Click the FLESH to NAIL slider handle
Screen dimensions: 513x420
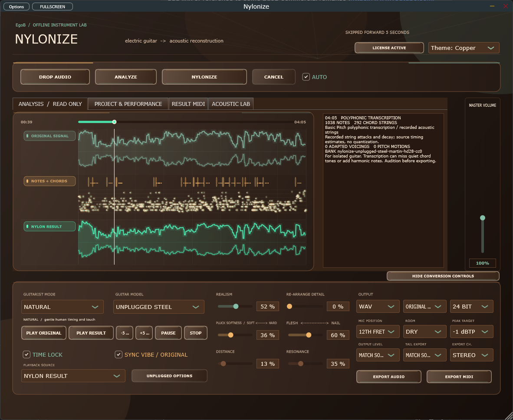click(309, 335)
